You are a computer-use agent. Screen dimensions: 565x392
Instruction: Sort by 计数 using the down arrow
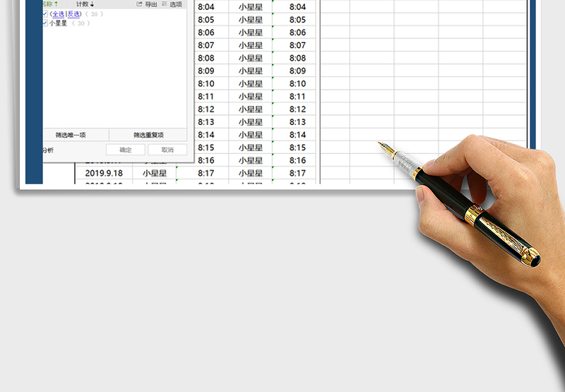point(92,4)
